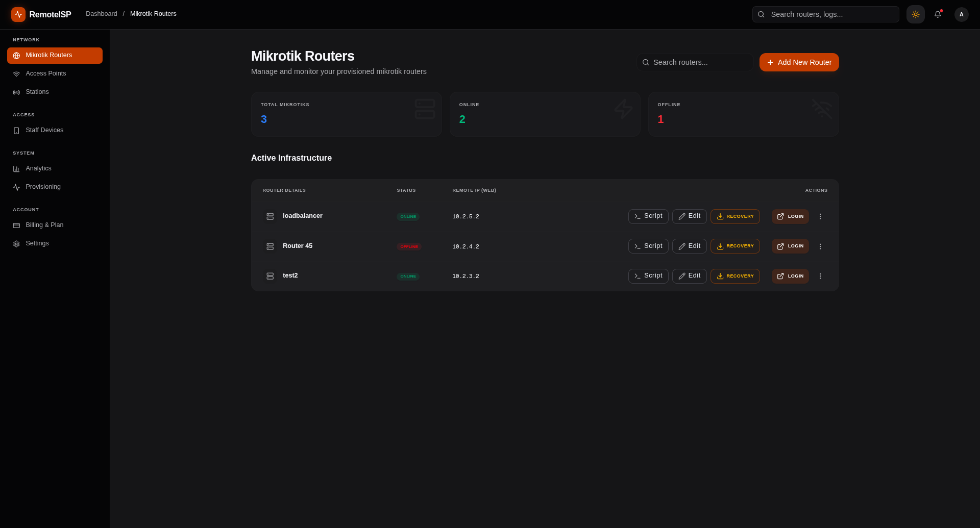Open the notifications bell
Viewport: 980px width, 528px height.
[938, 14]
